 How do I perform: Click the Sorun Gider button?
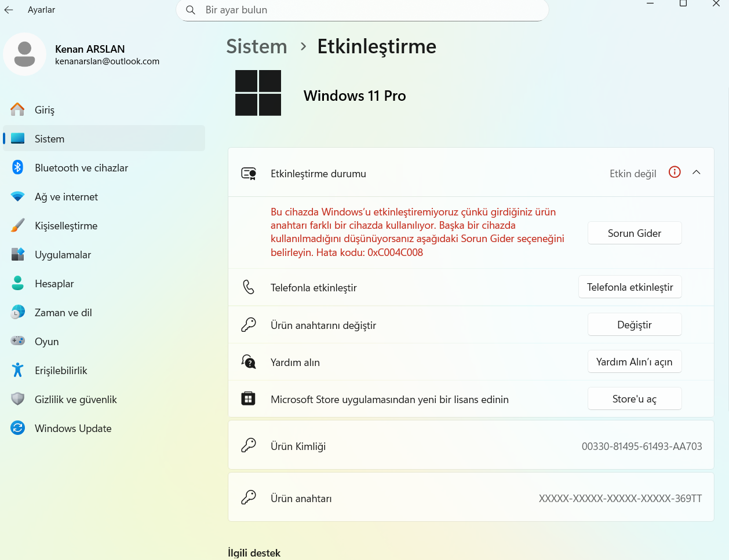(635, 233)
